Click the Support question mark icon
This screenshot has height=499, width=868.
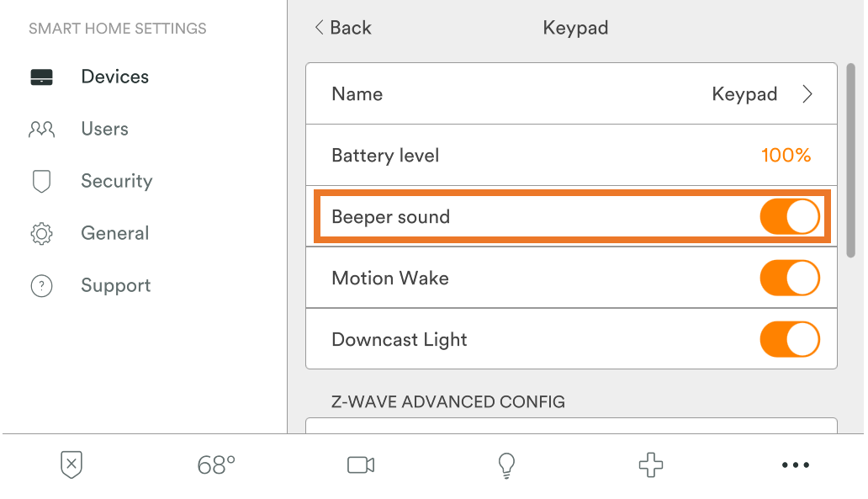[x=41, y=286]
